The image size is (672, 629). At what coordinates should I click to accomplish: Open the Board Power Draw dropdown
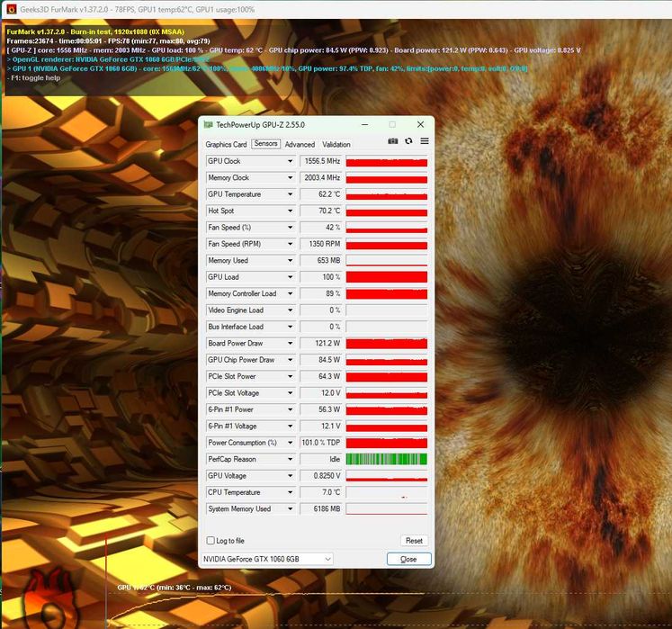291,344
